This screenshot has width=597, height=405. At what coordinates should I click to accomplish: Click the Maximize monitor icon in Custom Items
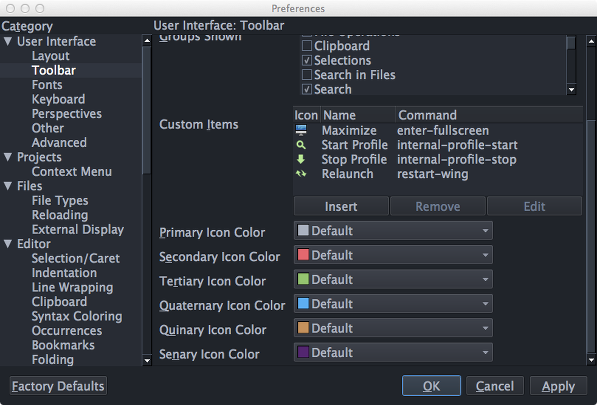coord(301,130)
